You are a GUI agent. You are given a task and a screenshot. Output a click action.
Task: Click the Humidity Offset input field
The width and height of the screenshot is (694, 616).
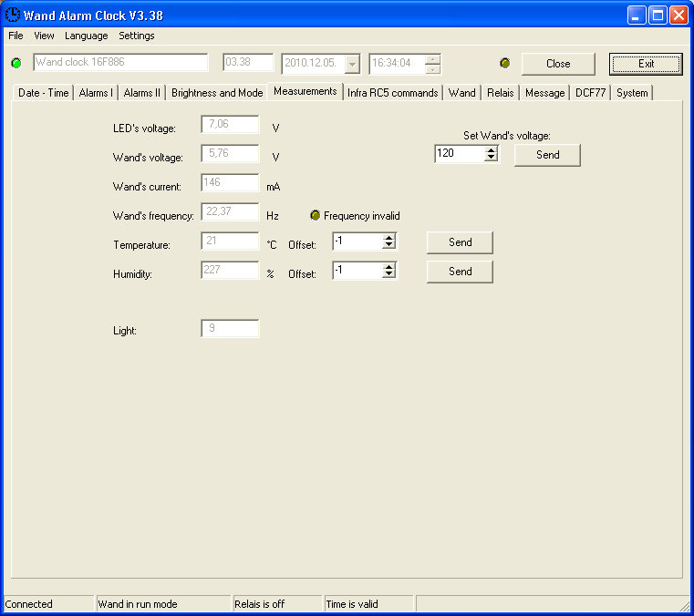357,271
